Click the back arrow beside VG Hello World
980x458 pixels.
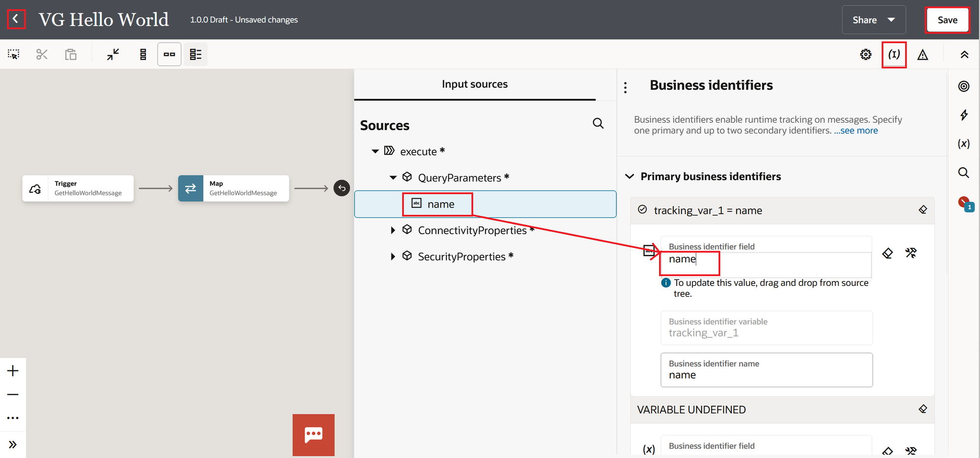pyautogui.click(x=16, y=20)
